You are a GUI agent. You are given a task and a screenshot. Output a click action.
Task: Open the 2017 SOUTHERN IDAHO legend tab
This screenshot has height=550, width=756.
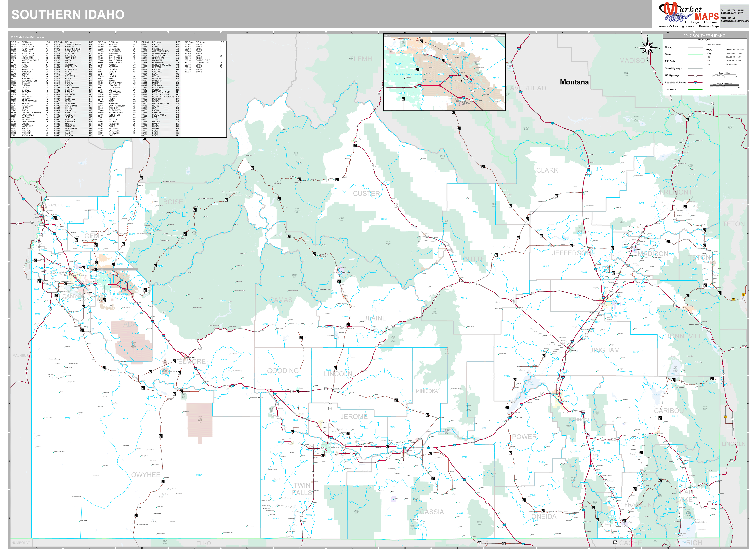point(705,36)
